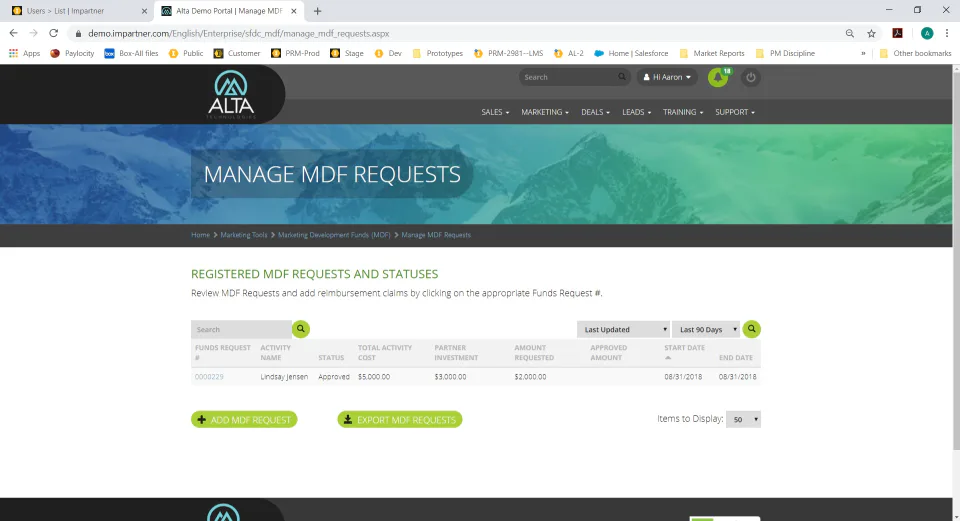Open the Paylocity bookmark
The width and height of the screenshot is (960, 521).
coord(72,53)
